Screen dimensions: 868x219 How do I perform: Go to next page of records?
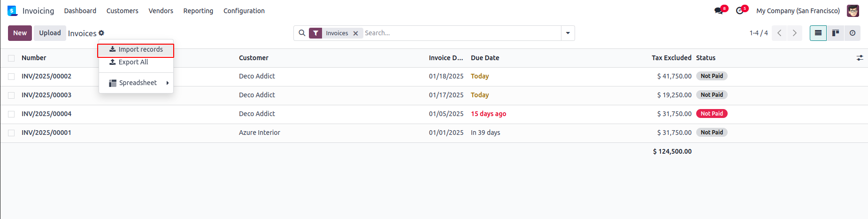point(794,33)
